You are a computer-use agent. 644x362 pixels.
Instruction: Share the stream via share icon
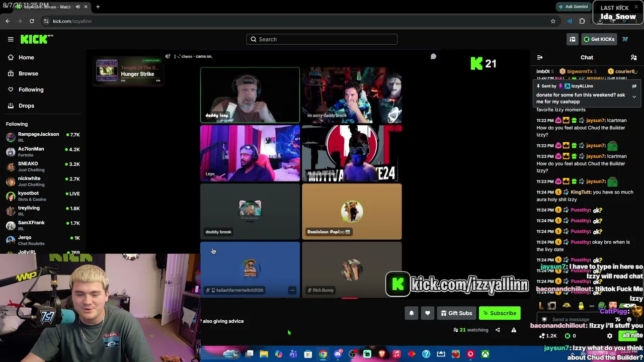pyautogui.click(x=498, y=330)
